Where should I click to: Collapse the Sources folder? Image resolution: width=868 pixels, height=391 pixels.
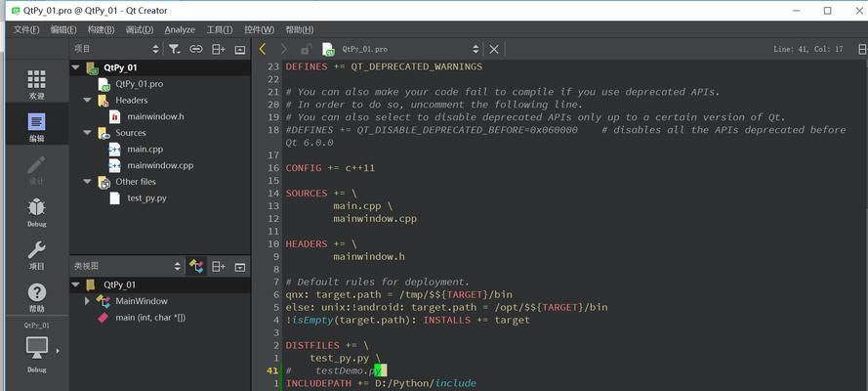point(88,133)
